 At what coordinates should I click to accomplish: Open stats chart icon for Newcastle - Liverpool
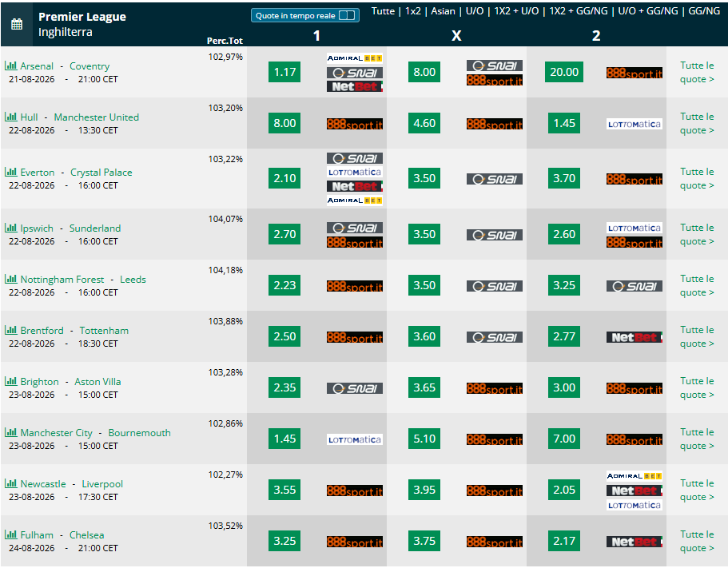click(10, 483)
